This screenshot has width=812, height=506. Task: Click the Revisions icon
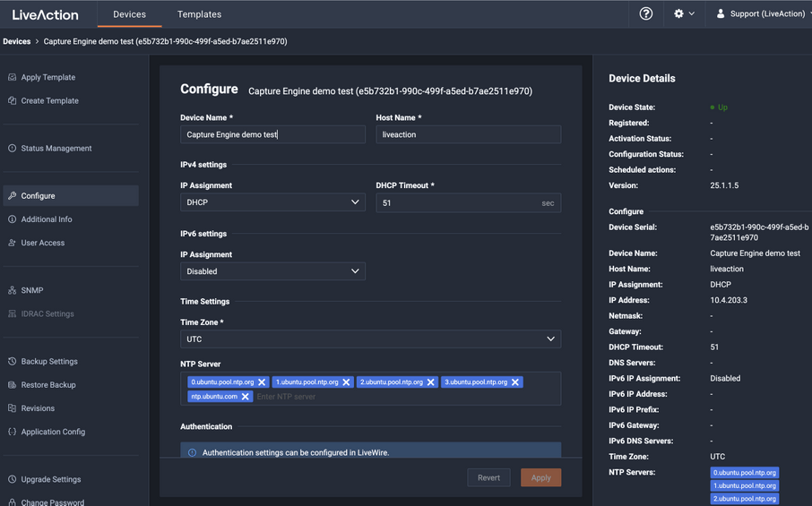tap(12, 408)
